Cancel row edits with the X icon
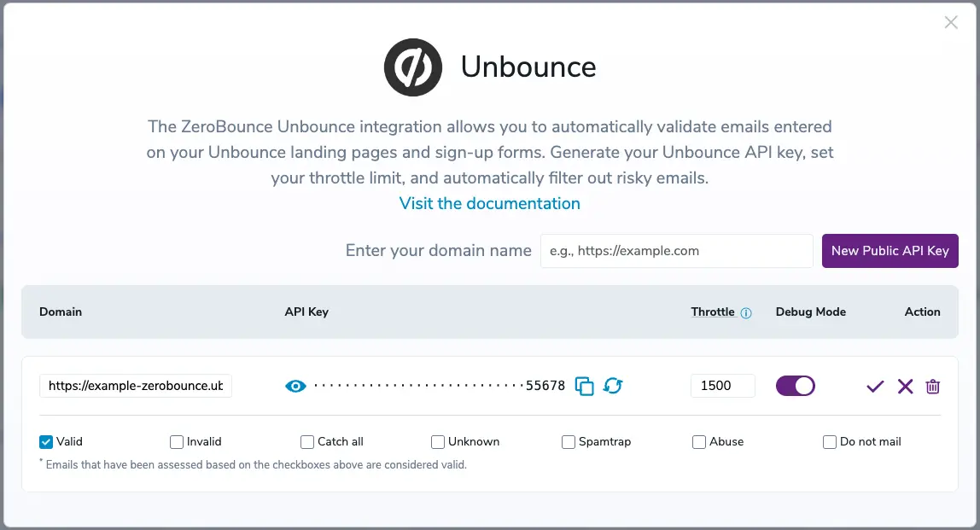 [x=905, y=387]
